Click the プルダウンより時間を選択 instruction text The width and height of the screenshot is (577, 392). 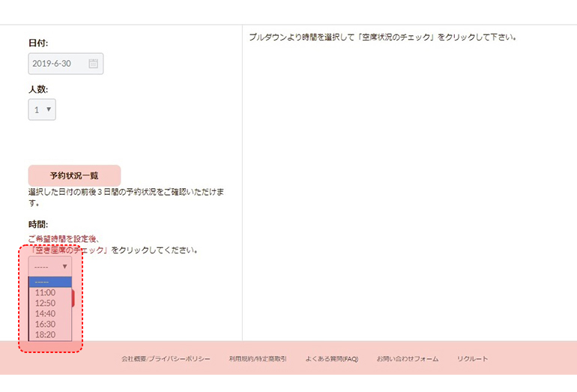(x=383, y=37)
